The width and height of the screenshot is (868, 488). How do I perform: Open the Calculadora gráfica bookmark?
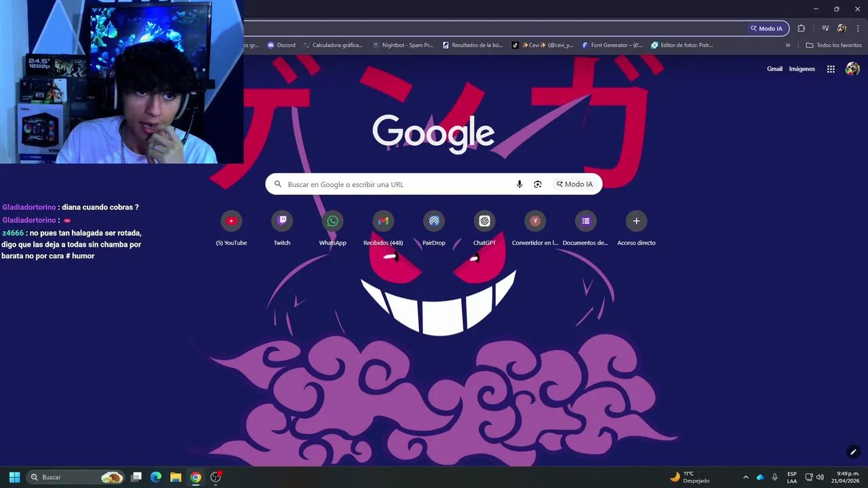(x=333, y=45)
